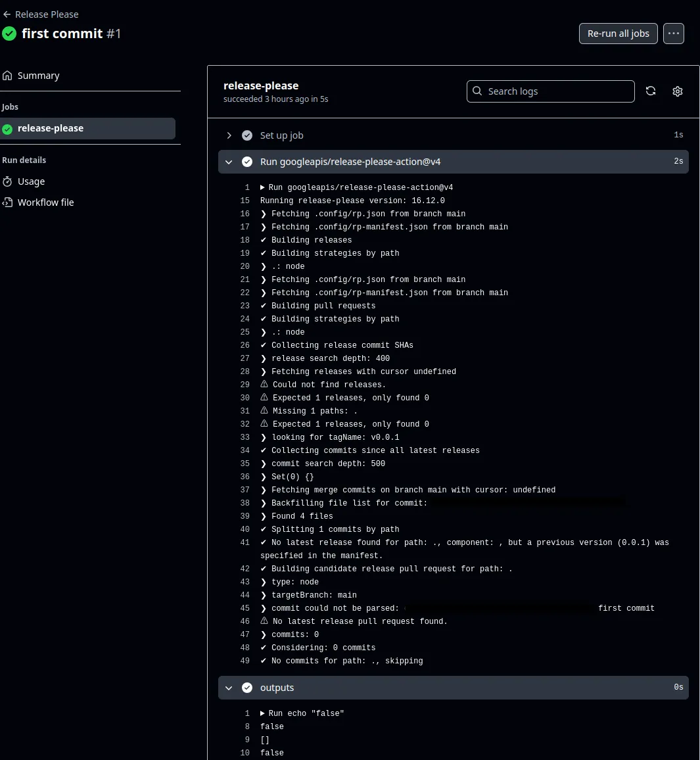Open the three-dots more options menu
700x760 pixels.
point(673,34)
